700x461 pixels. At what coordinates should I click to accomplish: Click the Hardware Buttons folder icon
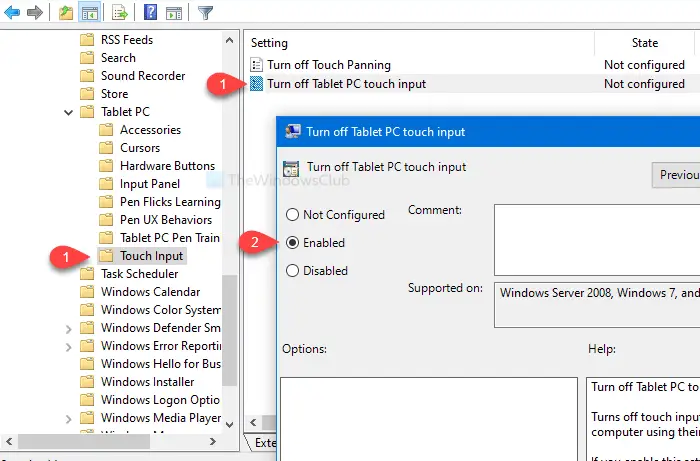pos(106,166)
